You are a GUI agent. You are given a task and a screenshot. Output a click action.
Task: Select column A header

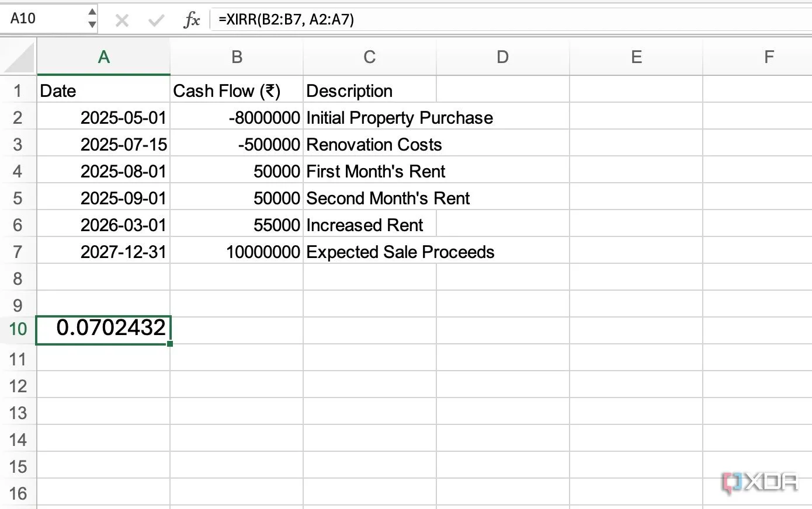pyautogui.click(x=103, y=57)
